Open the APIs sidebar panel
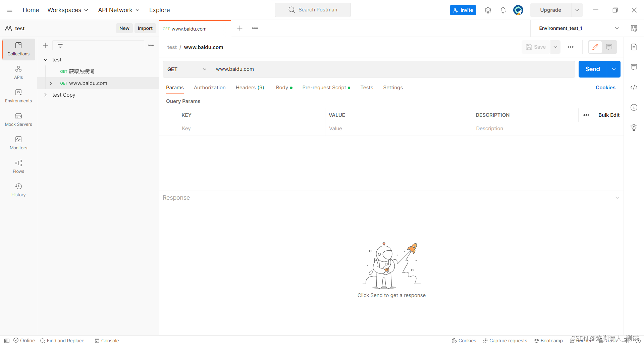The image size is (644, 345). [18, 72]
